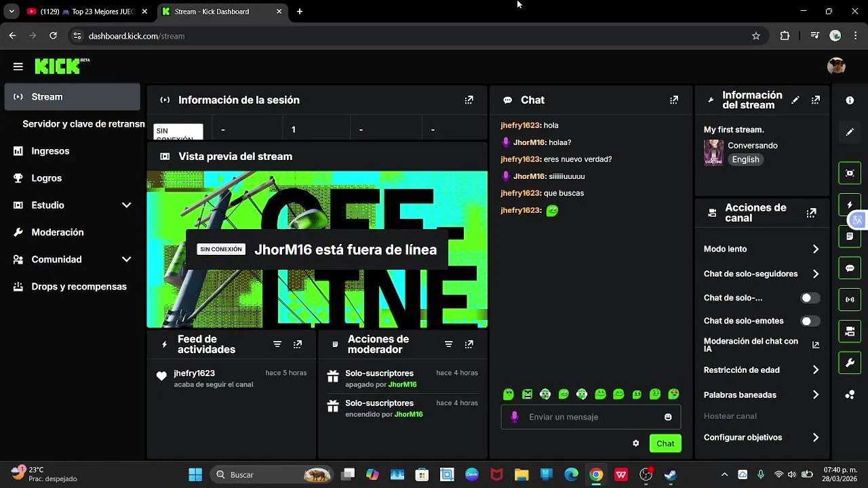Expand the Comunidad sidebar section
The height and width of the screenshot is (488, 868).
(x=72, y=260)
